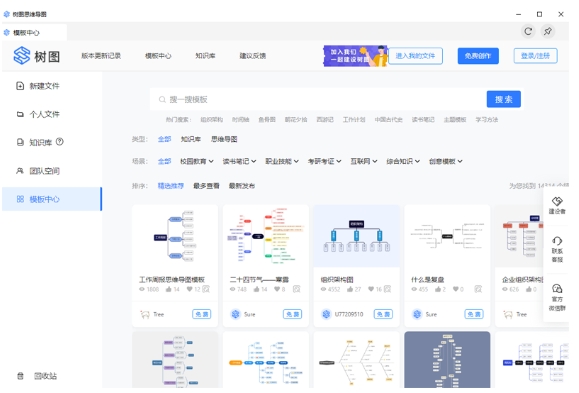Open 模板中心 in top navigation
Image resolution: width=579 pixels, height=393 pixels.
click(x=158, y=56)
